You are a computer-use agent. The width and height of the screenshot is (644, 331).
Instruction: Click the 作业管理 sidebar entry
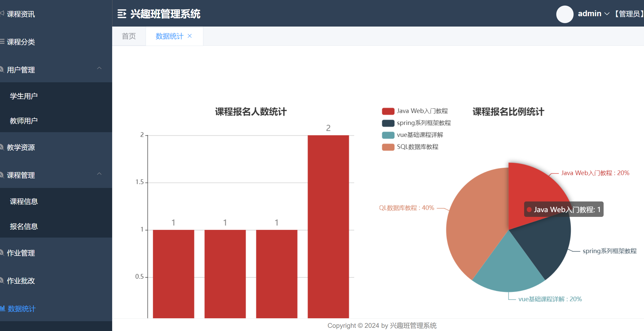[21, 253]
